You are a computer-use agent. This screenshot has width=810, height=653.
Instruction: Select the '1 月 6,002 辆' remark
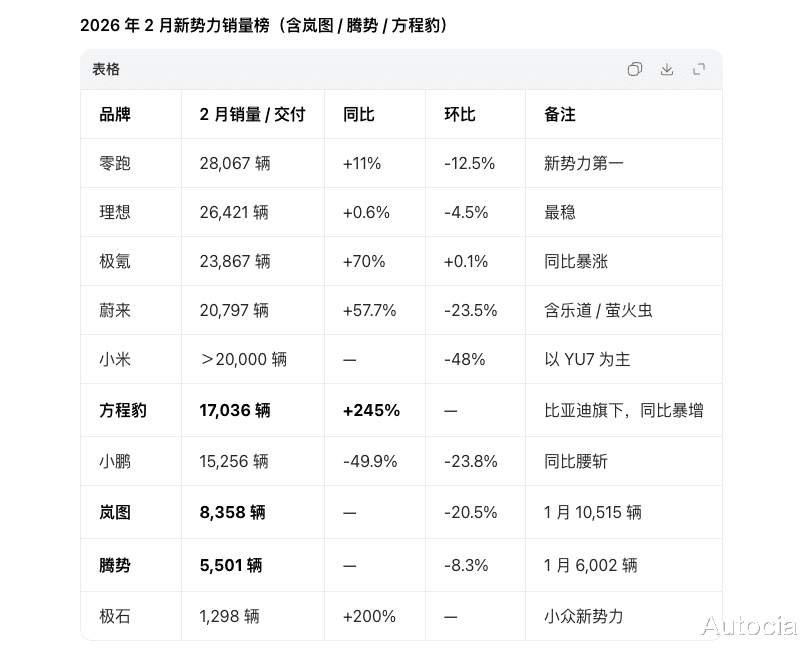(x=590, y=565)
